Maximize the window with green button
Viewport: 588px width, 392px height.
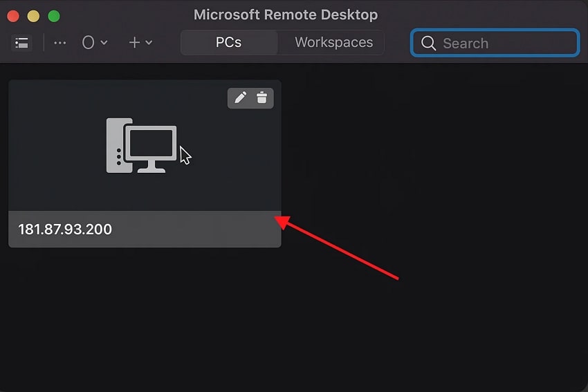pos(54,16)
